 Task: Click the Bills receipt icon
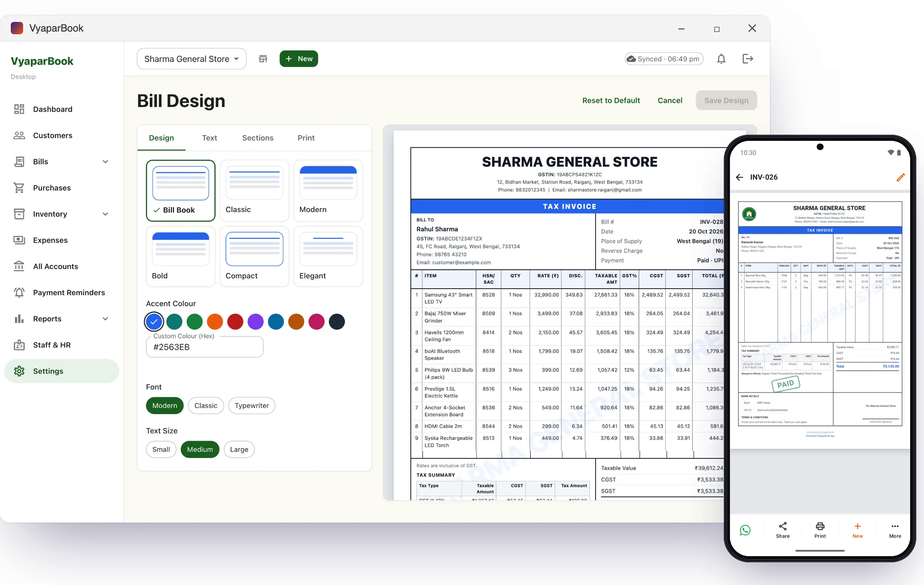click(x=19, y=162)
